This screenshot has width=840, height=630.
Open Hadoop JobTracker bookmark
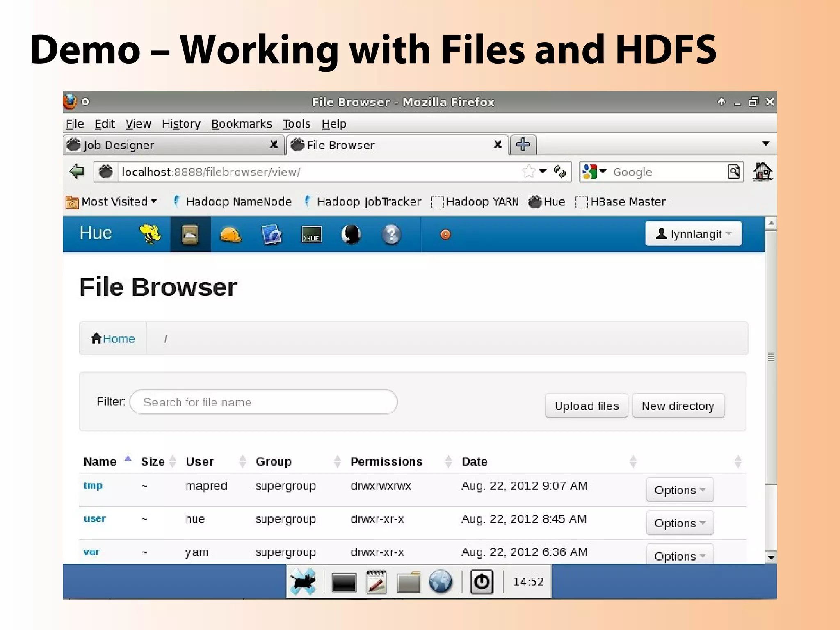click(363, 201)
